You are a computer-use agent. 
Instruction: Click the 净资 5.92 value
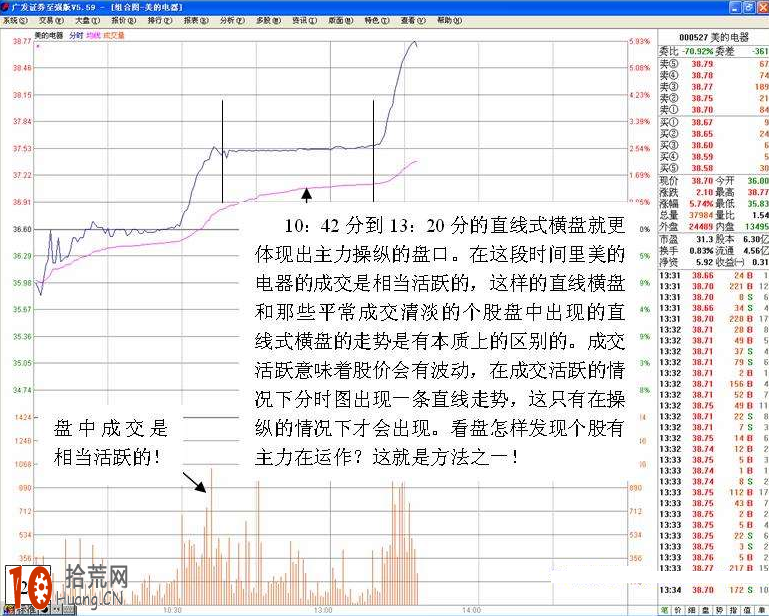coord(705,262)
